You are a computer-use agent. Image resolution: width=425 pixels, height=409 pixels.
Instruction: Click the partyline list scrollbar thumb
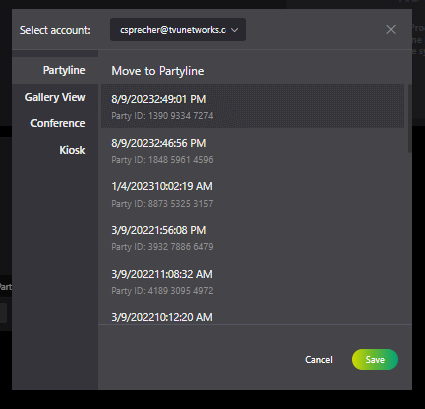(410, 118)
